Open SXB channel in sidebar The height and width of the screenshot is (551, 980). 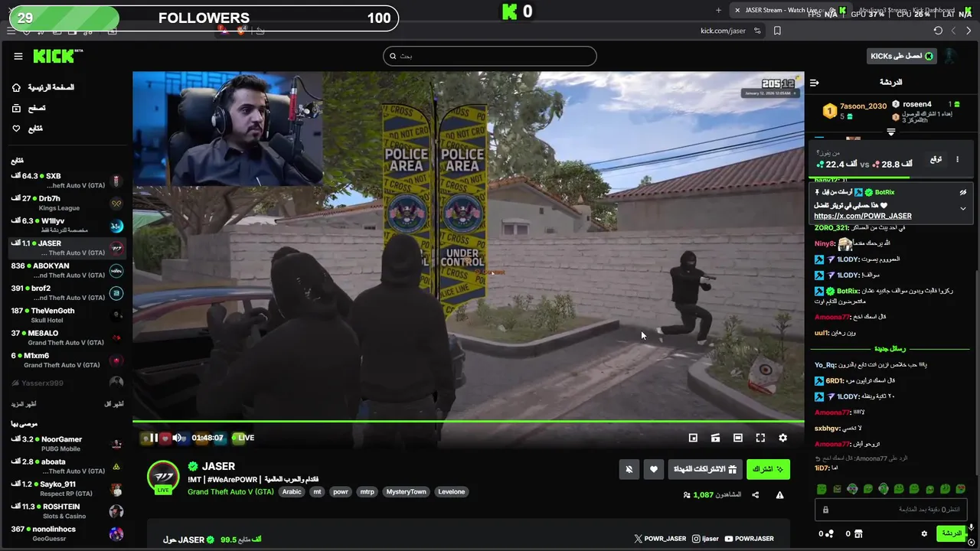click(67, 181)
